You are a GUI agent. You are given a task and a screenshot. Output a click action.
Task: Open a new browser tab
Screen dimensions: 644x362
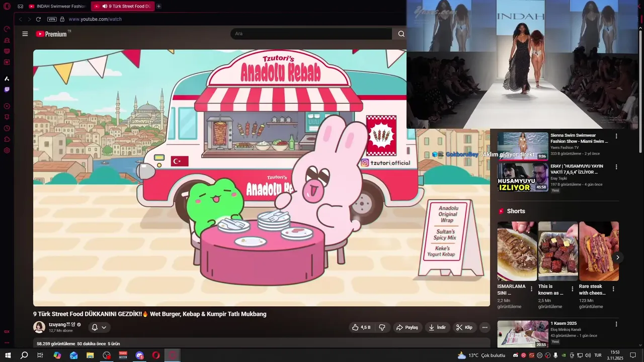(158, 7)
